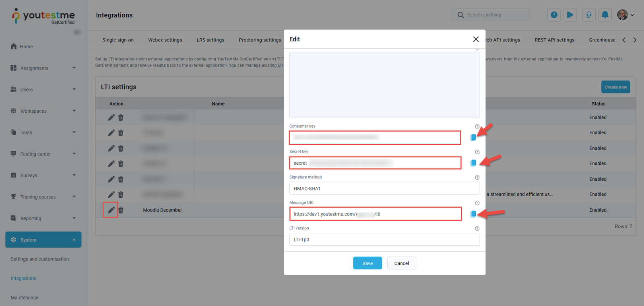Click the video tutorial play icon

(570, 15)
